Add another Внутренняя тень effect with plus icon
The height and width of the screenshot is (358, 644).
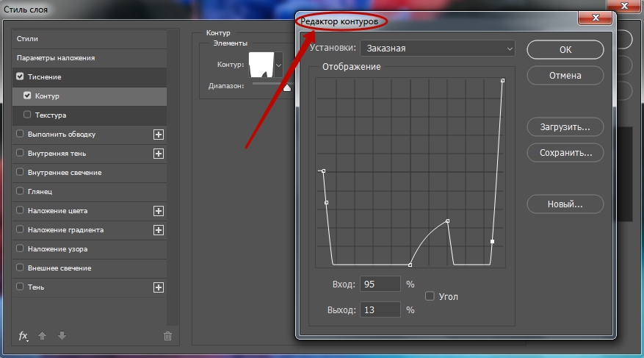tap(159, 154)
